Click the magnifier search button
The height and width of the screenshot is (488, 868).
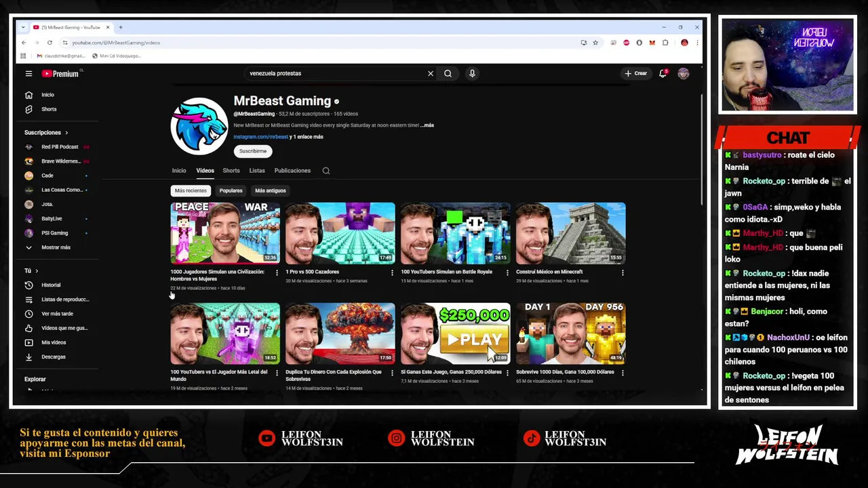pos(448,73)
